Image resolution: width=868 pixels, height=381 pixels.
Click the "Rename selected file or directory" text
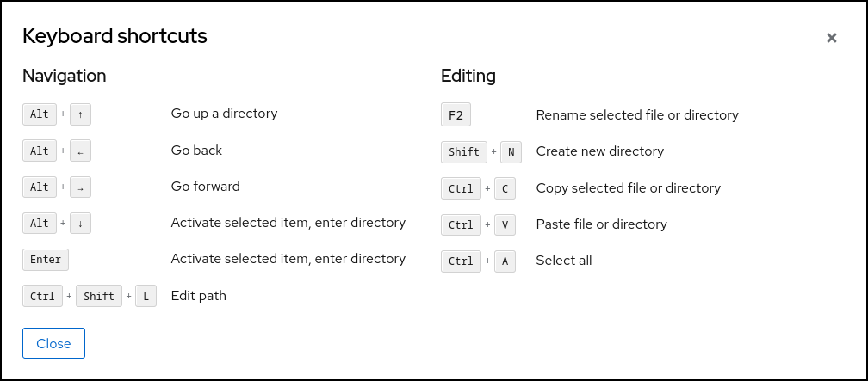coord(637,115)
